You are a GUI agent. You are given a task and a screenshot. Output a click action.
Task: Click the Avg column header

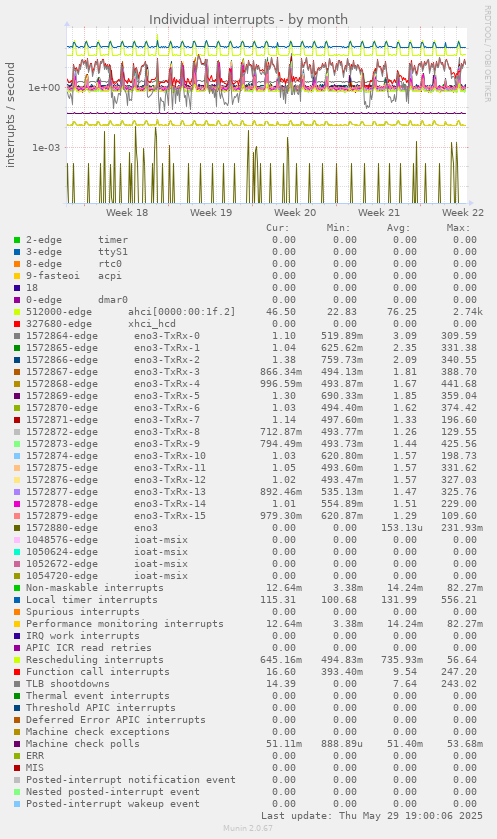click(x=399, y=228)
